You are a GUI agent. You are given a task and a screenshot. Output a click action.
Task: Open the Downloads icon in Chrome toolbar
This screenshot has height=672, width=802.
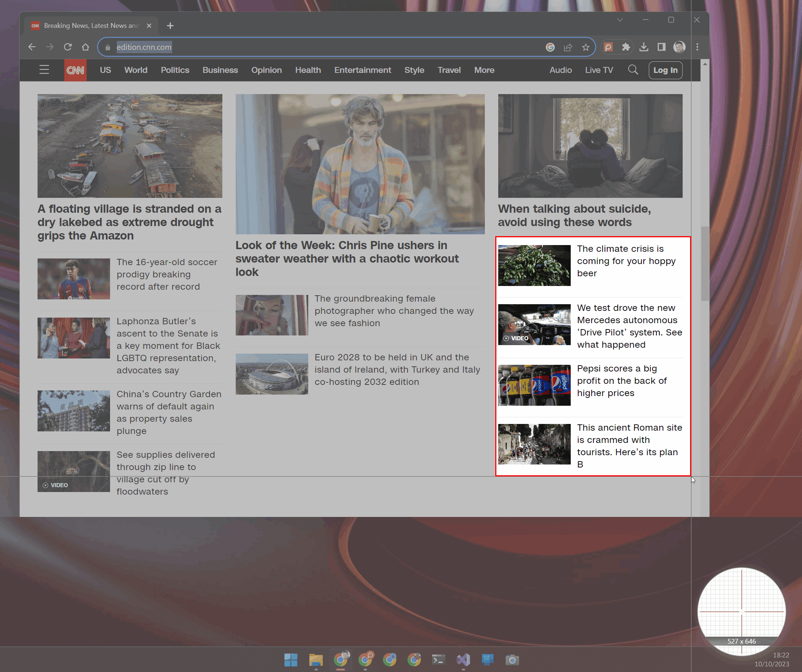click(644, 47)
